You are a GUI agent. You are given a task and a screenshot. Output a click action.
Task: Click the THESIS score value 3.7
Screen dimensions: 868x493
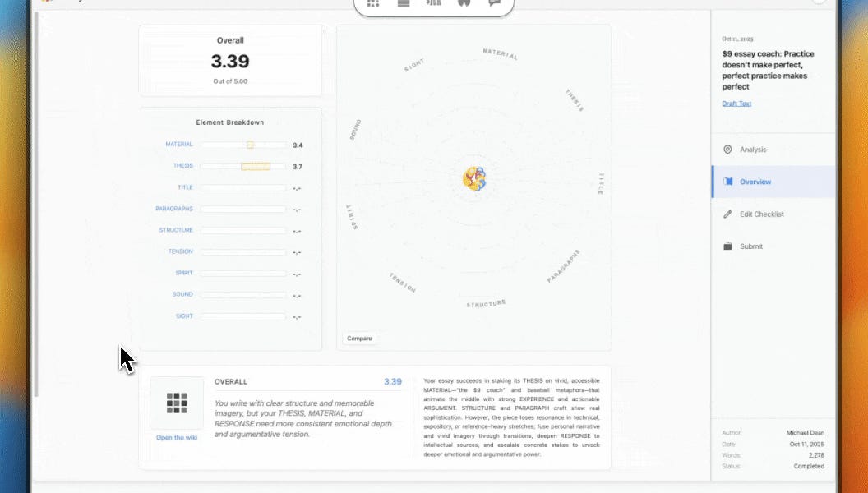[298, 167]
